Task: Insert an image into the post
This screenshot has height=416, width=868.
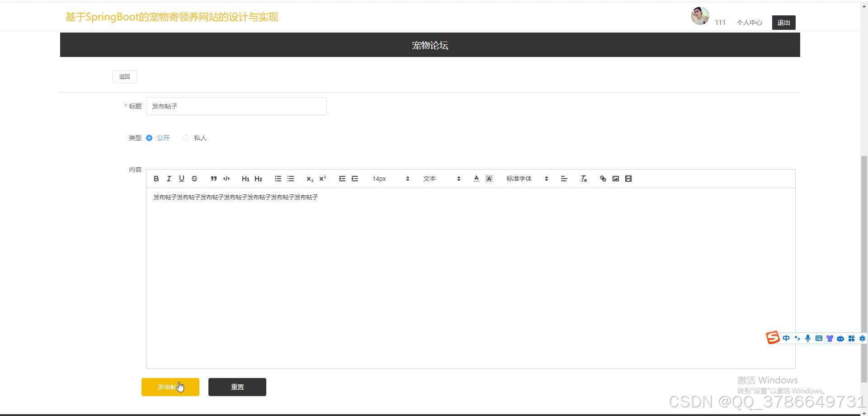Action: (615, 179)
